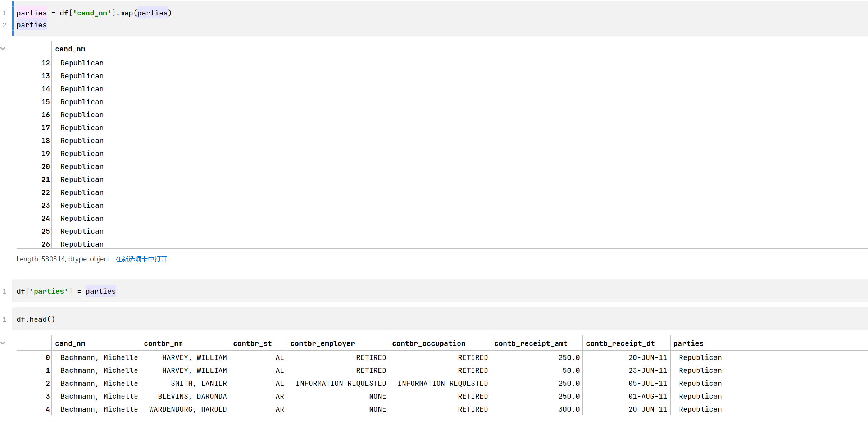Collapse the df.head() output chevron
This screenshot has width=868, height=421.
3,343
